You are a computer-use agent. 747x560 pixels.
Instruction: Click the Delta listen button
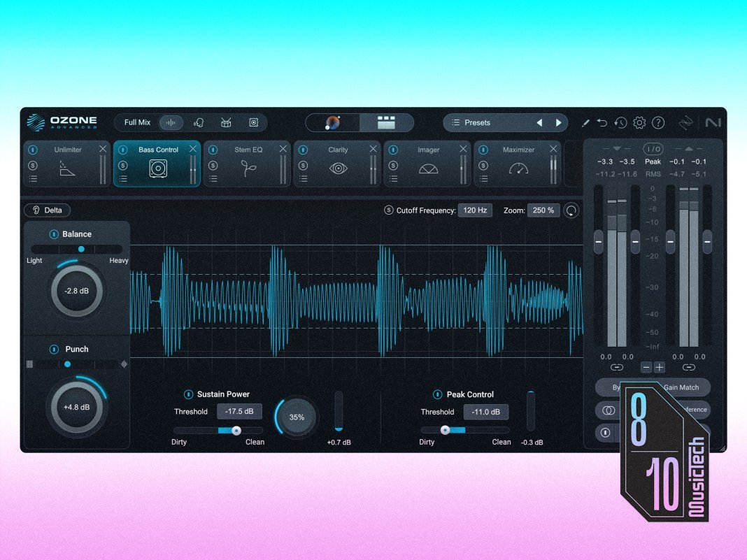pos(47,210)
